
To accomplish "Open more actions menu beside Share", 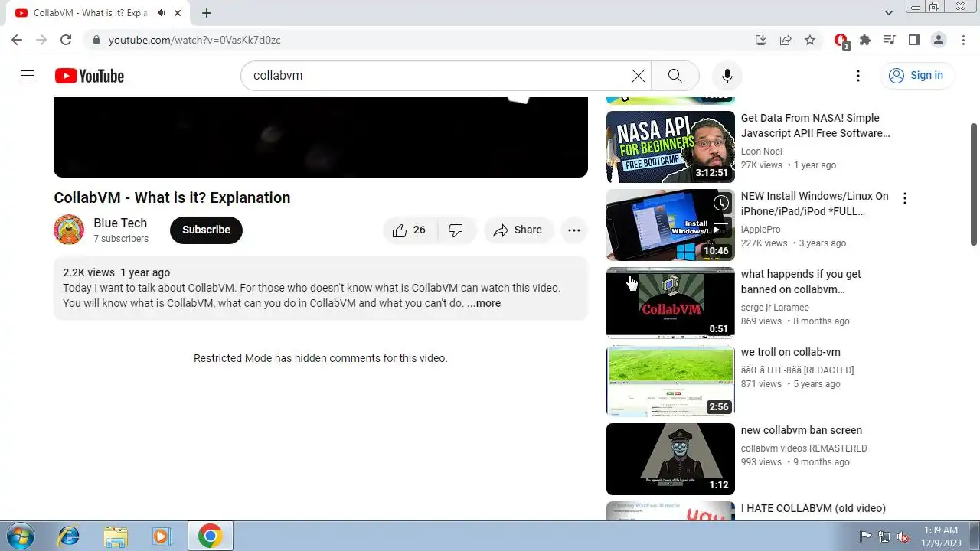I will (x=574, y=230).
